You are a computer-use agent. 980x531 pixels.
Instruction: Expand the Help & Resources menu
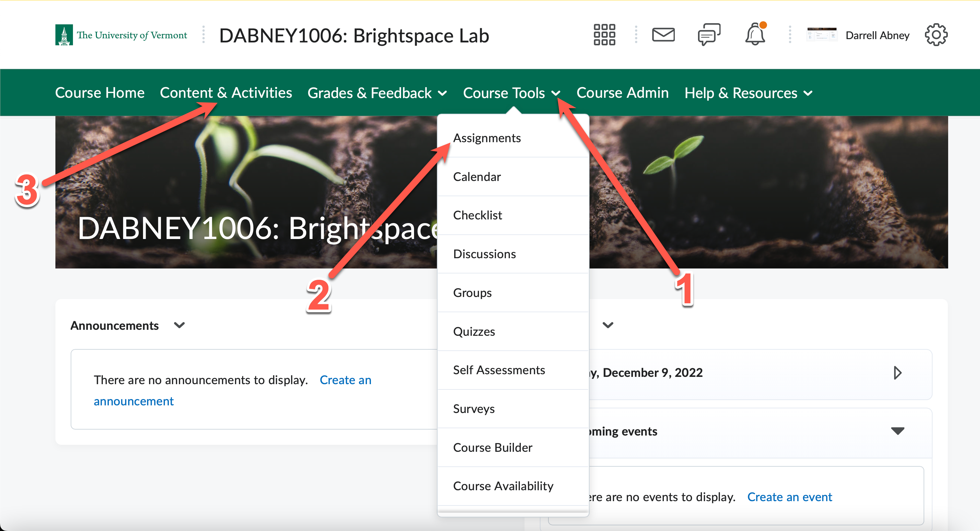(x=748, y=93)
